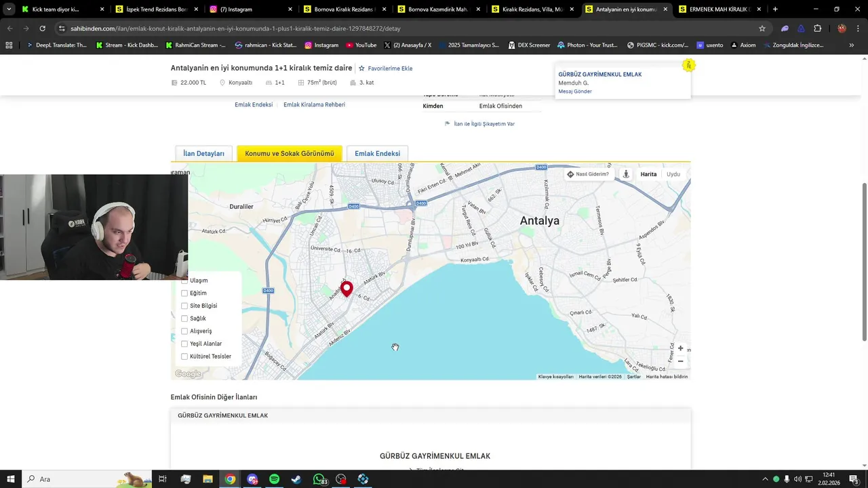The height and width of the screenshot is (488, 868).
Task: Open the DEX Screener bookmark
Action: [x=528, y=45]
